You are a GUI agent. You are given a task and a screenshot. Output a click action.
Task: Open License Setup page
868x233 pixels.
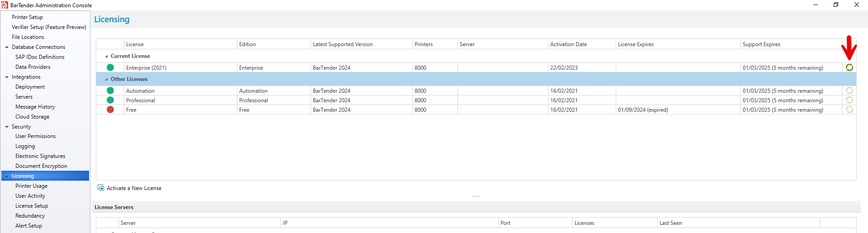coord(32,206)
